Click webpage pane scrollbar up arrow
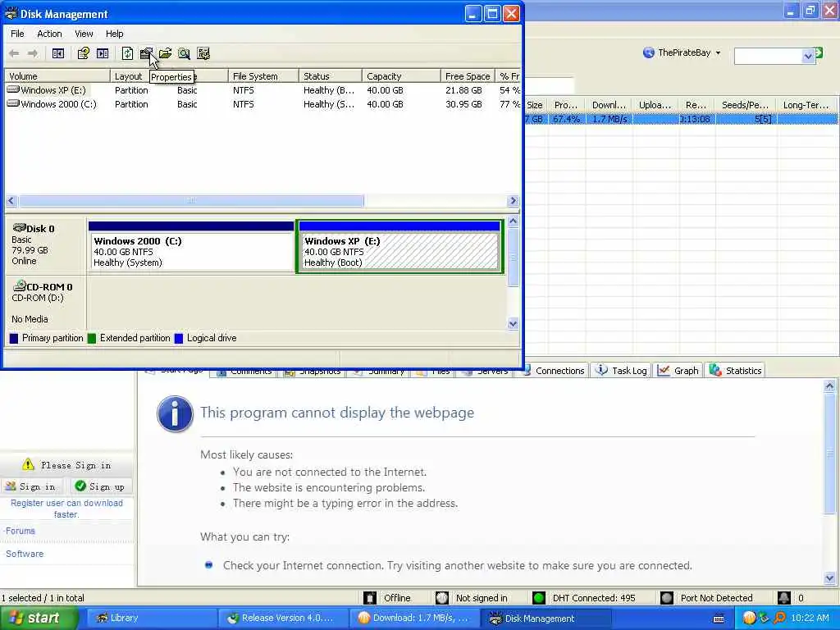Image resolution: width=840 pixels, height=630 pixels. pos(829,386)
